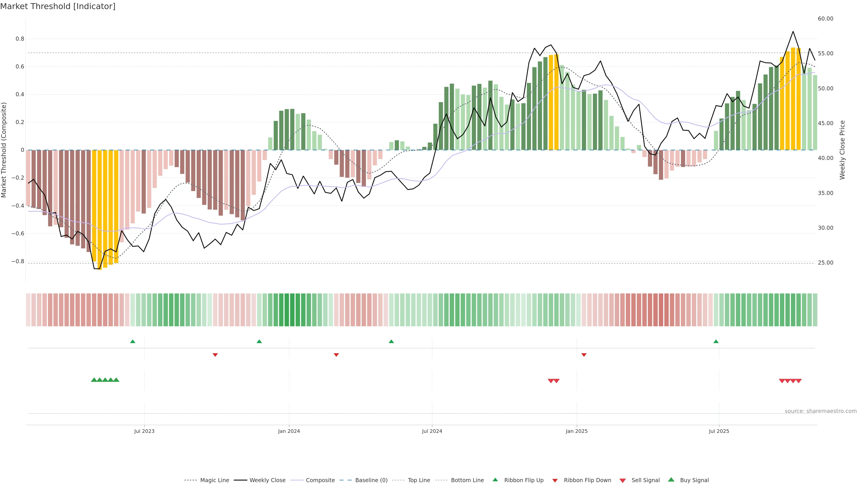
Task: Toggle Weekly Close legend entry
Action: click(x=267, y=480)
